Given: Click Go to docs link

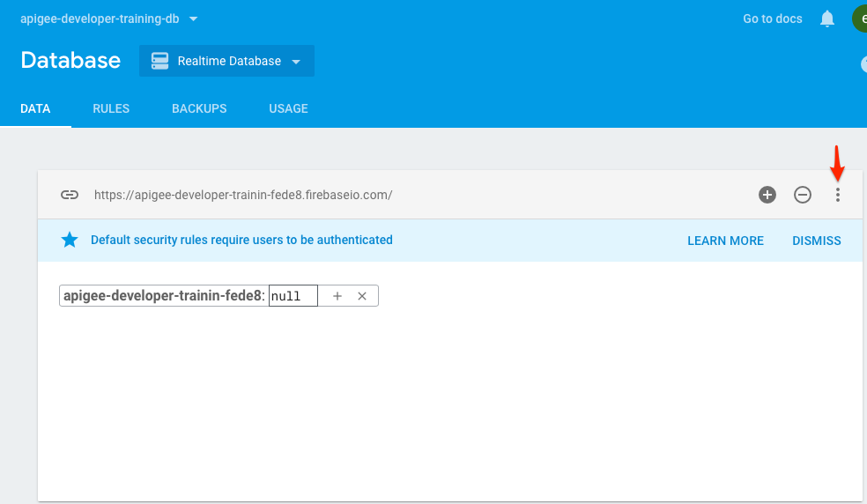Looking at the screenshot, I should [x=773, y=19].
